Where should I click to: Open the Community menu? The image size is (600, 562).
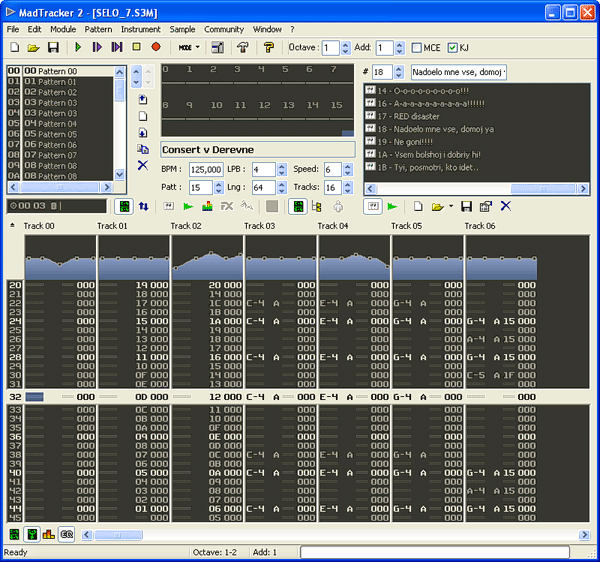[x=224, y=30]
